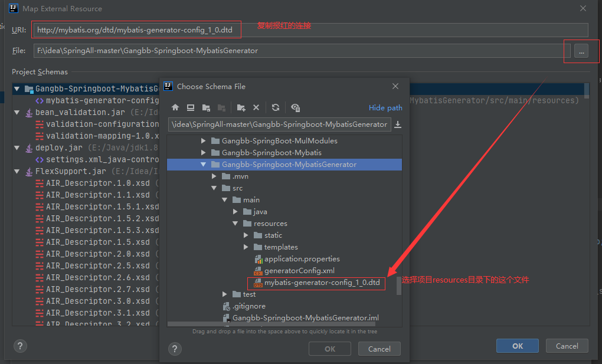This screenshot has width=602, height=364.
Task: Toggle show hidden files icon
Action: (295, 108)
